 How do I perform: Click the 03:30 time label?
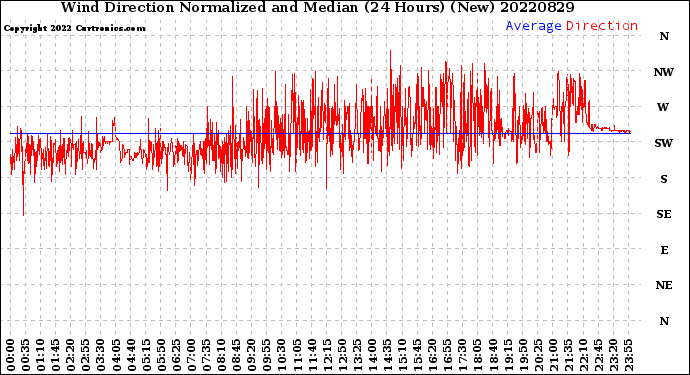[101, 355]
